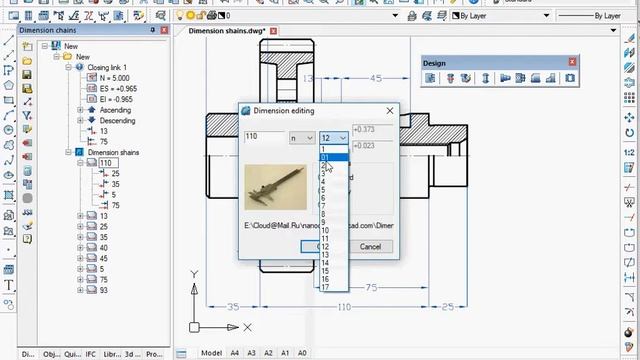Click the linetype By Layer selector
This screenshot has width=640, height=360.
pyautogui.click(x=589, y=16)
